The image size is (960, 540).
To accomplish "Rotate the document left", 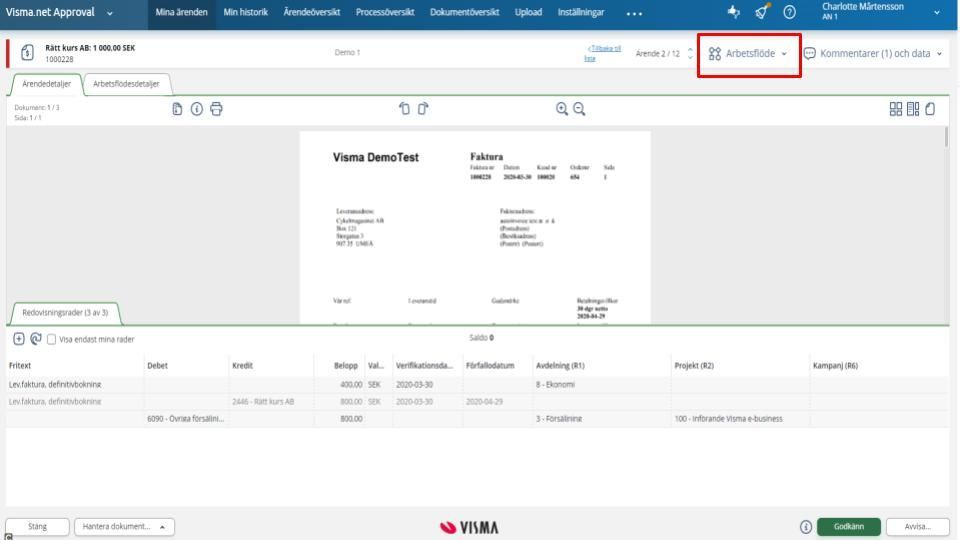I will click(404, 108).
